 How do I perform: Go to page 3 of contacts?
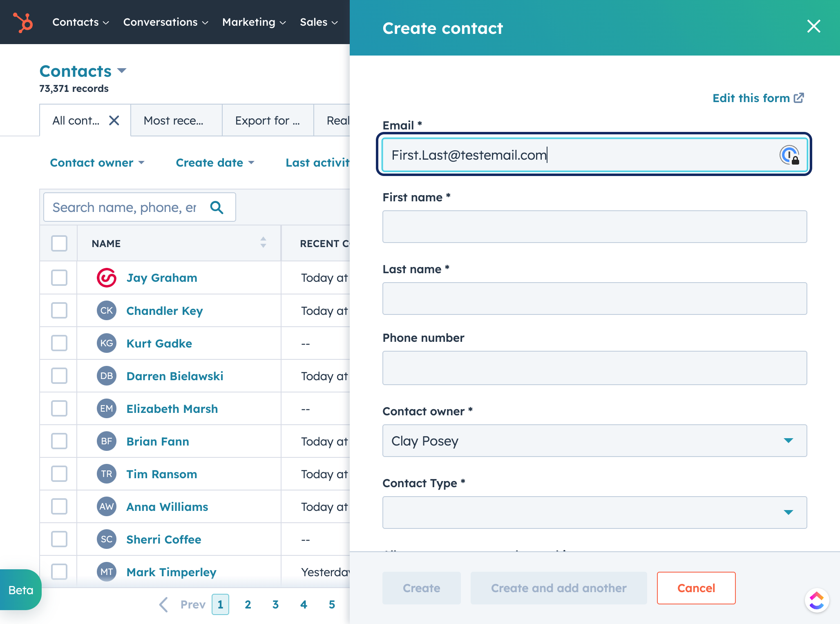tap(275, 604)
